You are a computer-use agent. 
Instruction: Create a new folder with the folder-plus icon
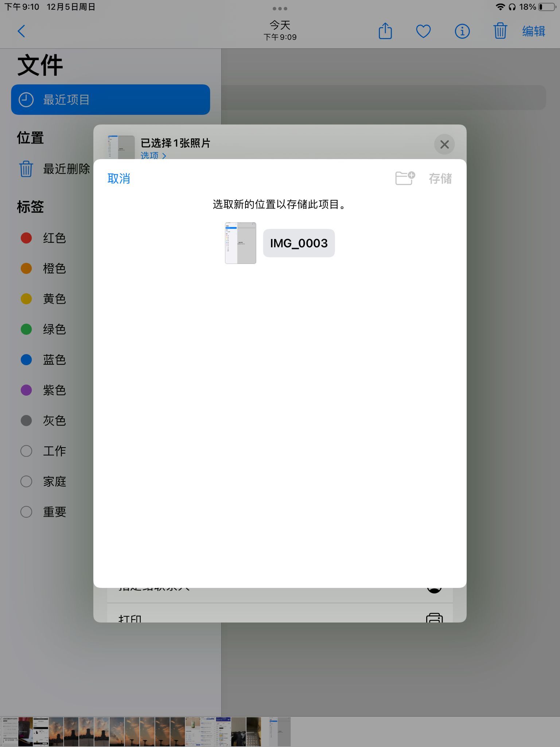(x=405, y=178)
